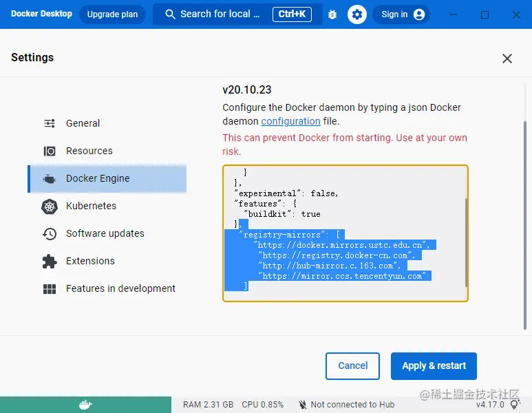This screenshot has height=413, width=532.
Task: Click the Search for local search field
Action: (x=237, y=14)
